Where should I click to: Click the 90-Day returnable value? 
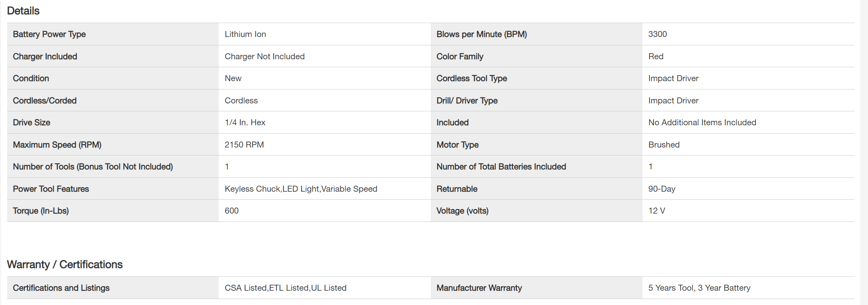tap(662, 189)
